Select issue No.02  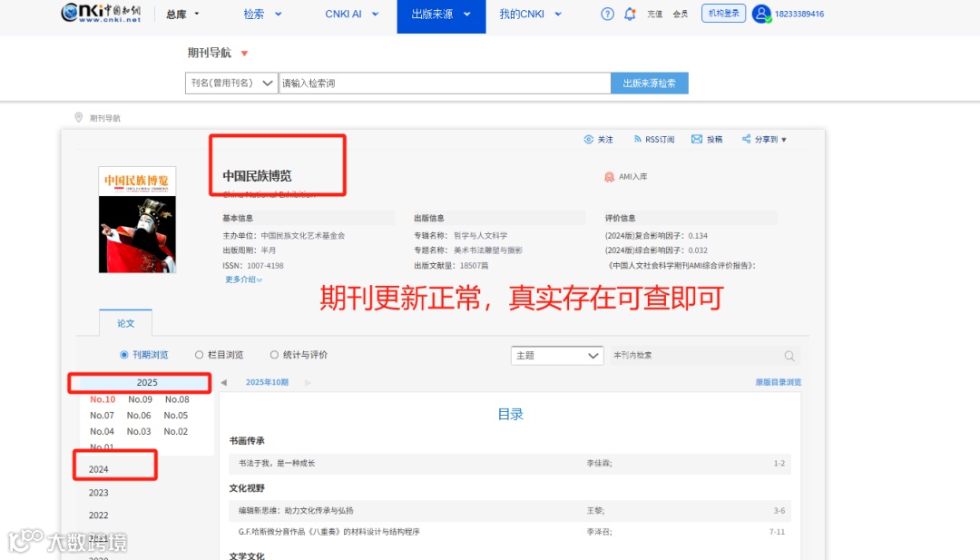pos(176,431)
